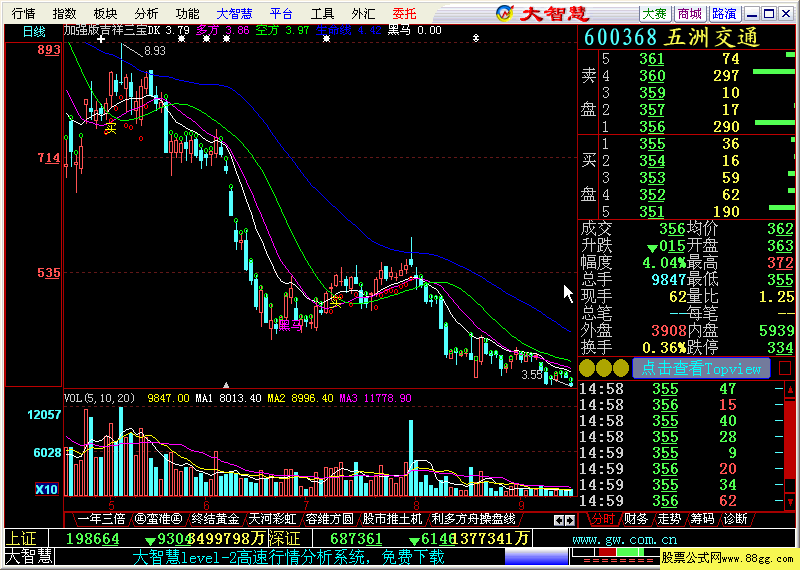Click sell level 1 price 356
Screen dimensions: 800x570
click(x=653, y=127)
